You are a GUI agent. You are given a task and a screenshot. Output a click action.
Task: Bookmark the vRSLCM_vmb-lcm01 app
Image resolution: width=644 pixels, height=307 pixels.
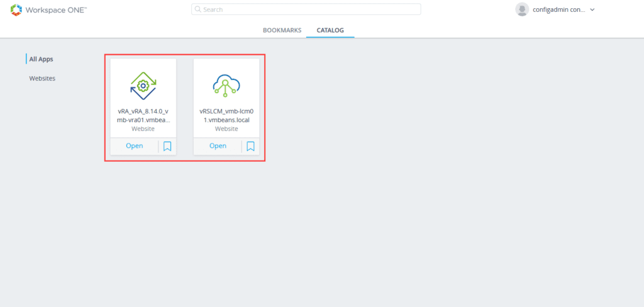coord(250,147)
